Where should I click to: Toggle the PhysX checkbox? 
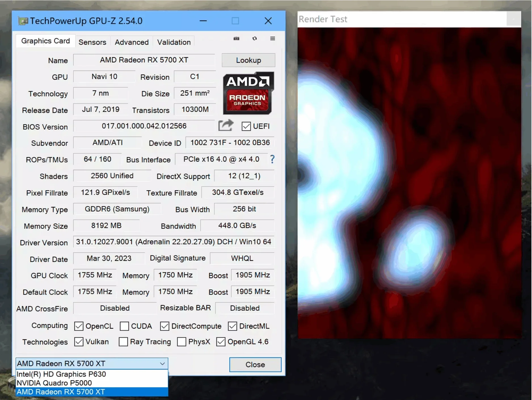pyautogui.click(x=181, y=342)
